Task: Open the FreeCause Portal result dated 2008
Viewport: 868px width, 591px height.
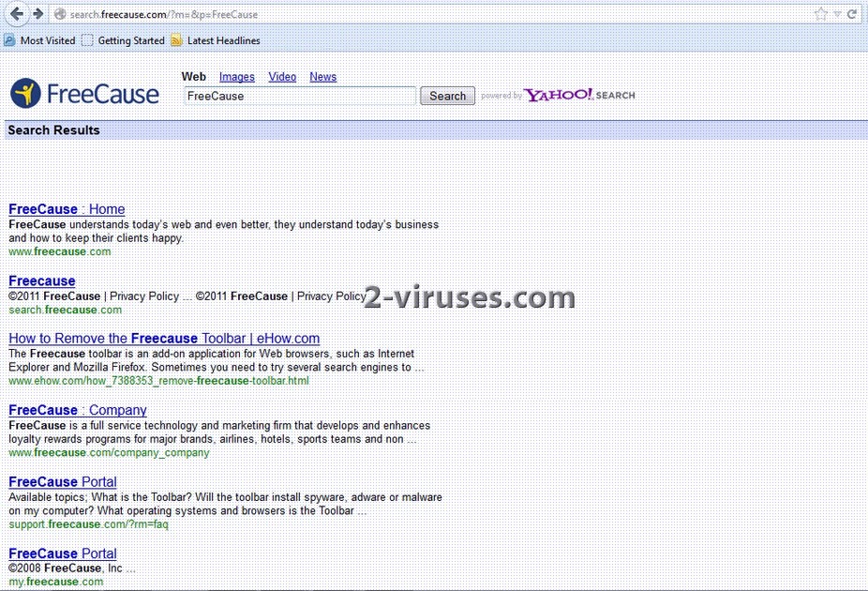Action: tap(63, 553)
